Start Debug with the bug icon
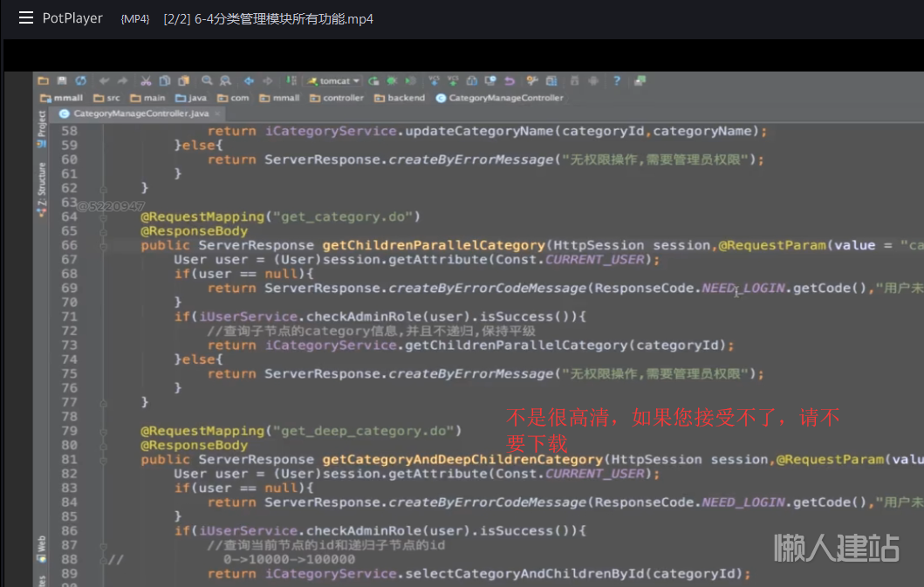924x587 pixels. [x=392, y=81]
